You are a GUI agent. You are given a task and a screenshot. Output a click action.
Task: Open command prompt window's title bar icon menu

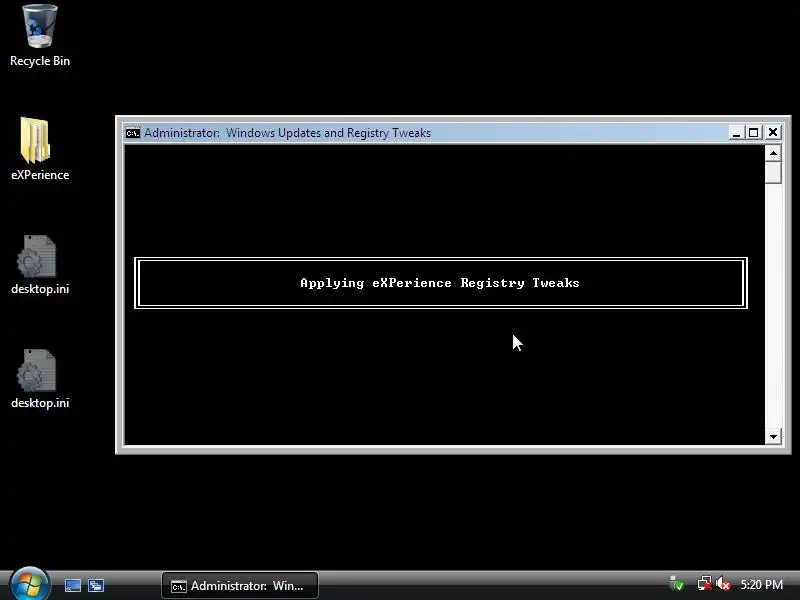click(133, 133)
